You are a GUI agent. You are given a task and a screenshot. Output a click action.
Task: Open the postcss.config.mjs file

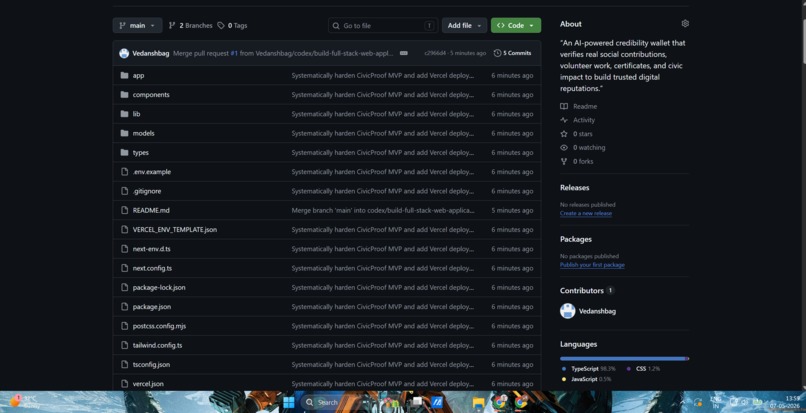[158, 326]
